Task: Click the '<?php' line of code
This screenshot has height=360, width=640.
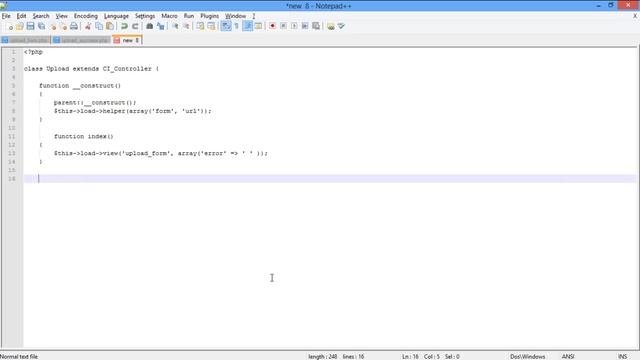Action: [x=33, y=52]
